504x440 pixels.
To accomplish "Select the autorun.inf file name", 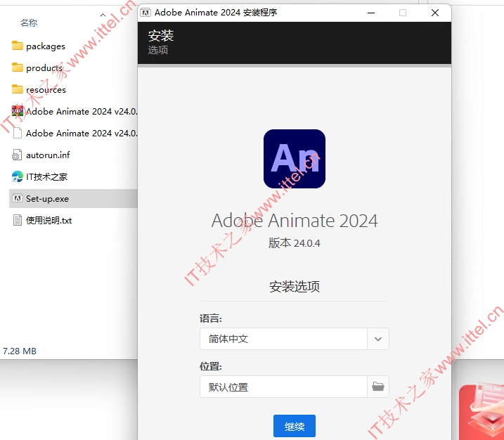I will [48, 155].
